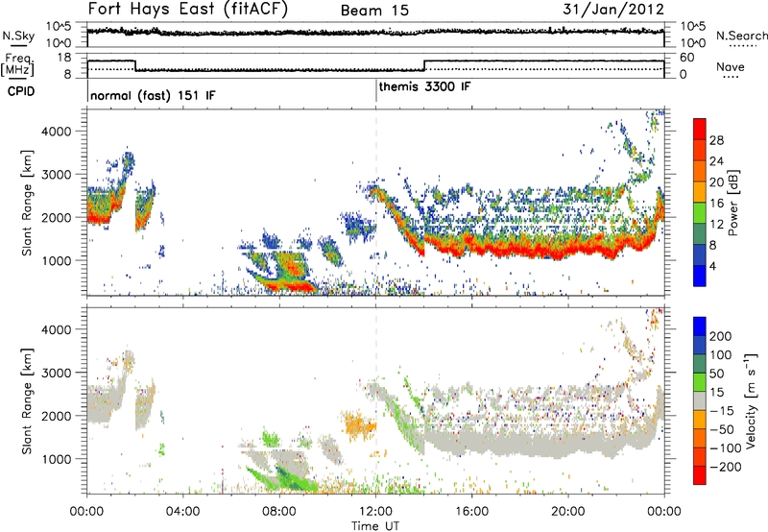768x532 pixels.
Task: Click the "Slant Range [km]" label of power panel
Action: [x=27, y=203]
